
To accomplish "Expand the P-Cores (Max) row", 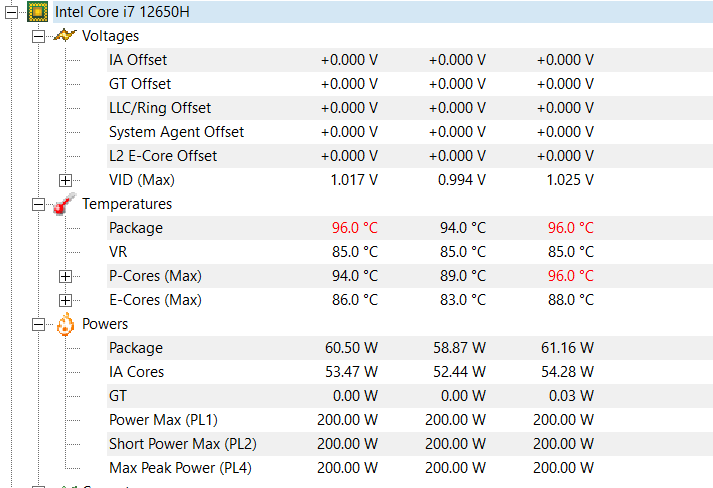I will [65, 276].
